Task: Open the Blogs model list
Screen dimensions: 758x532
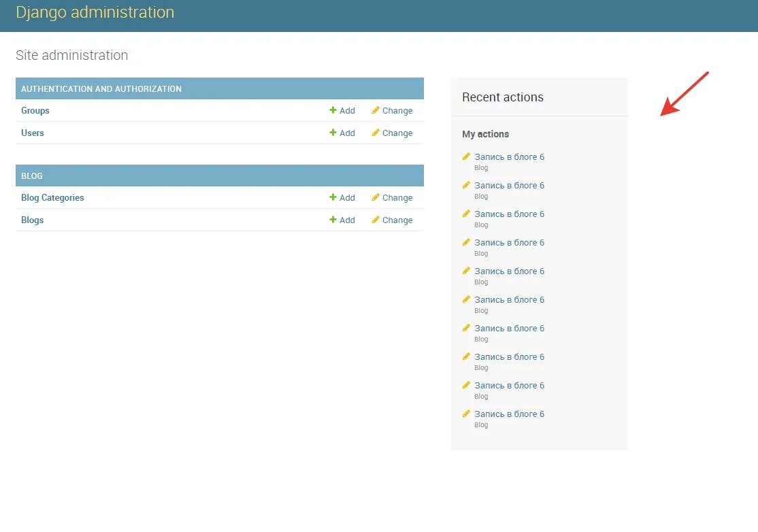Action: coord(33,220)
